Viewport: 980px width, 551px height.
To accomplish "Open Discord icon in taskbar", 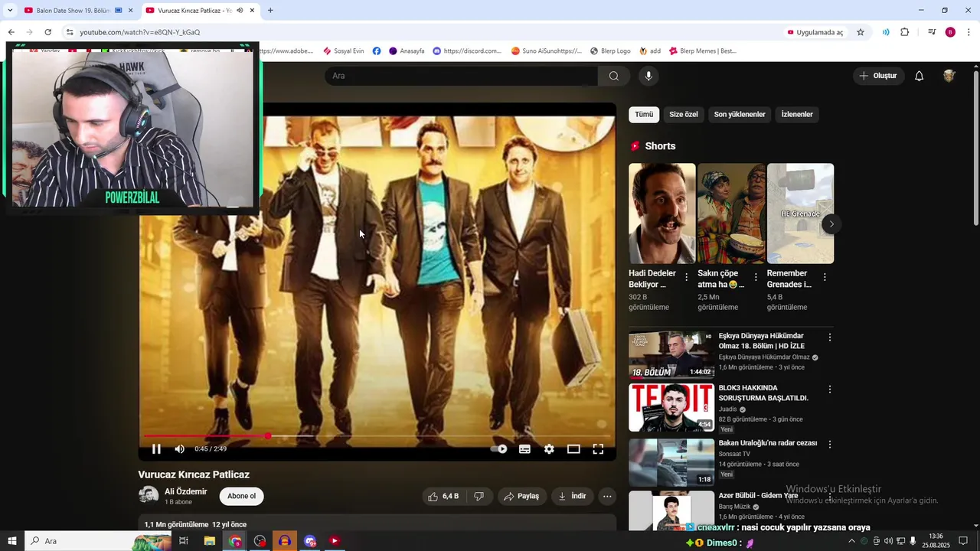I will pos(310,541).
